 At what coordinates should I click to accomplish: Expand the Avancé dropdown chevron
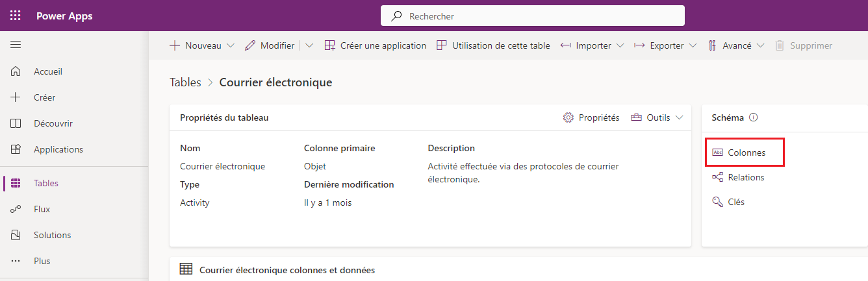pos(760,45)
